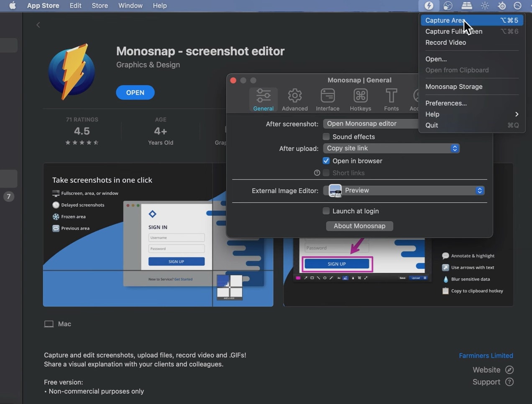Open the Fonts preferences pane icon
The width and height of the screenshot is (532, 404).
[391, 96]
